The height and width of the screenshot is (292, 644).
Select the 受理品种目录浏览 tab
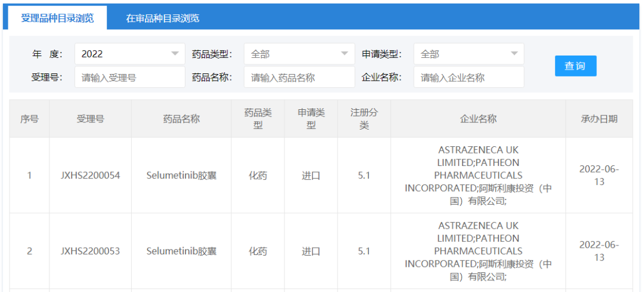tap(57, 18)
